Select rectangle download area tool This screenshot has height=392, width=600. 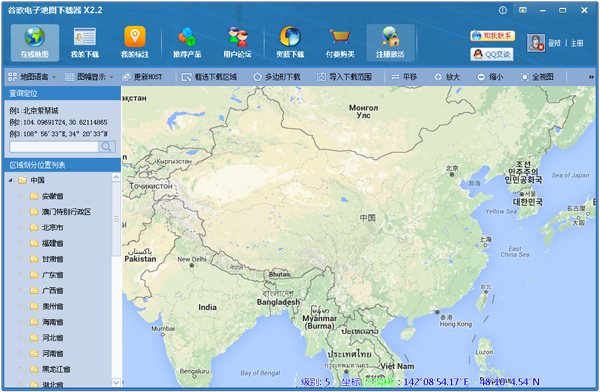point(209,77)
